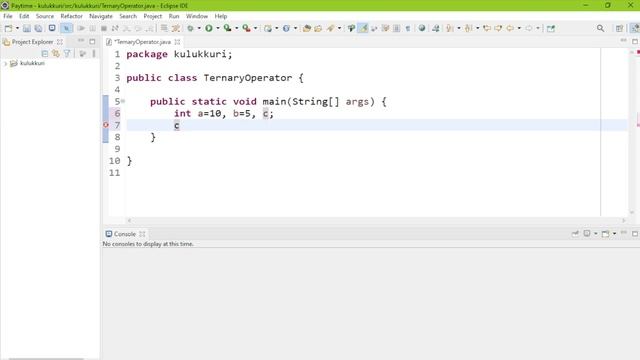Toggle the Mark Occurrences highlighter button
The image size is (640, 360).
coord(363,28)
